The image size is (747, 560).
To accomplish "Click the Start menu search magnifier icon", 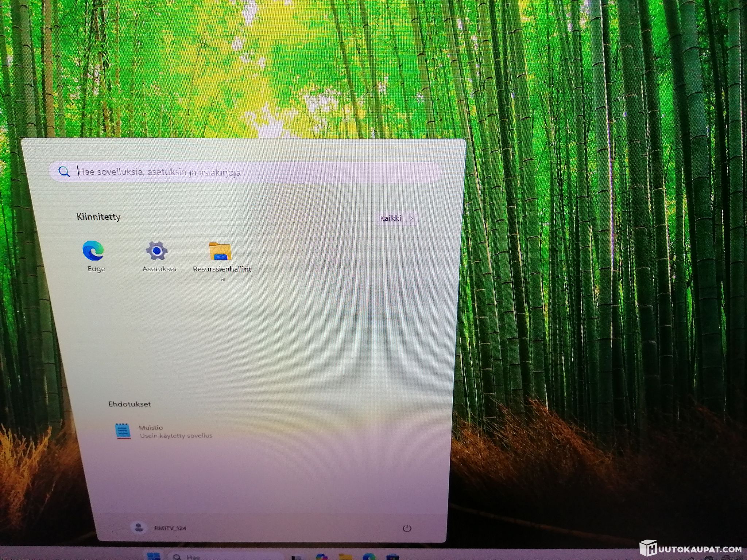I will [64, 172].
